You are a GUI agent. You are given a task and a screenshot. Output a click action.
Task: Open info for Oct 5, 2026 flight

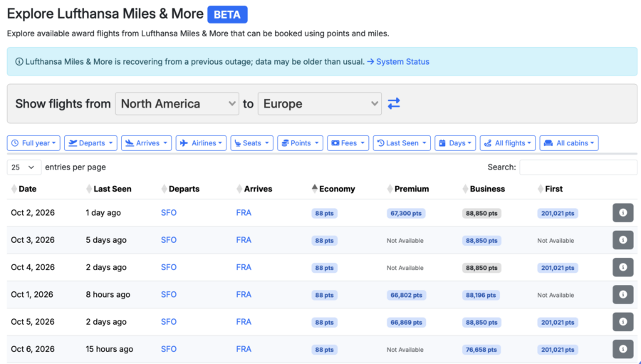(622, 322)
